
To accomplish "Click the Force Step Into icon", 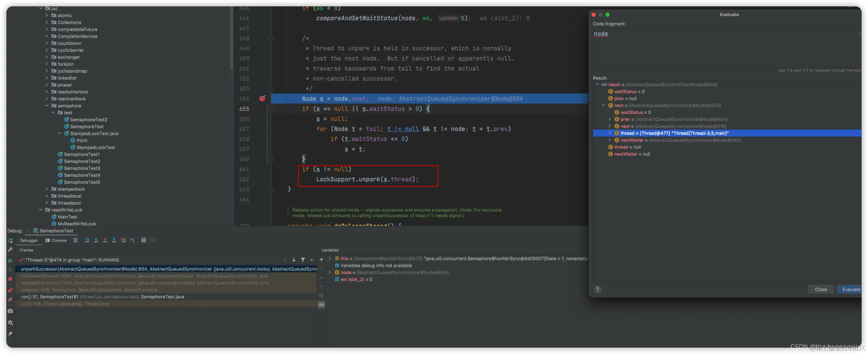I will click(105, 240).
